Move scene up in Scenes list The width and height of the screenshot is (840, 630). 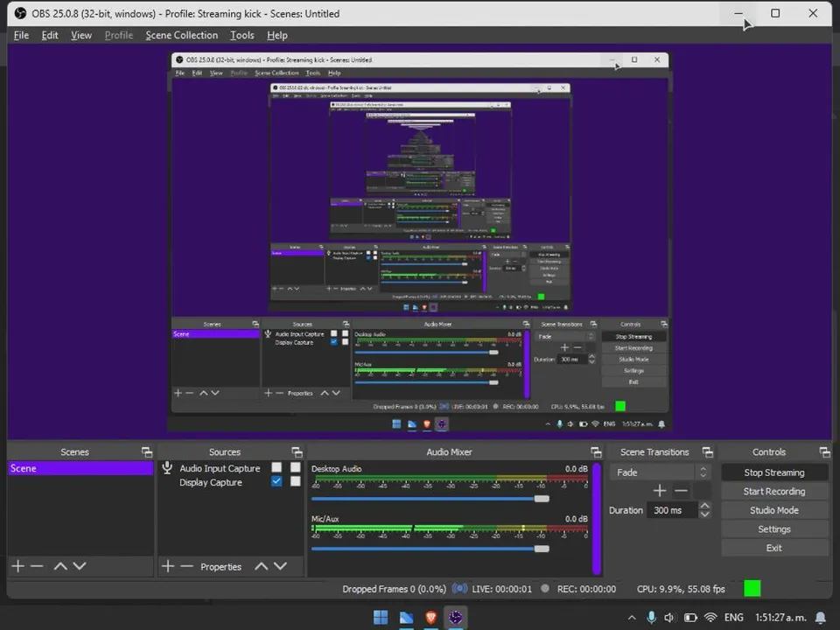coord(60,566)
